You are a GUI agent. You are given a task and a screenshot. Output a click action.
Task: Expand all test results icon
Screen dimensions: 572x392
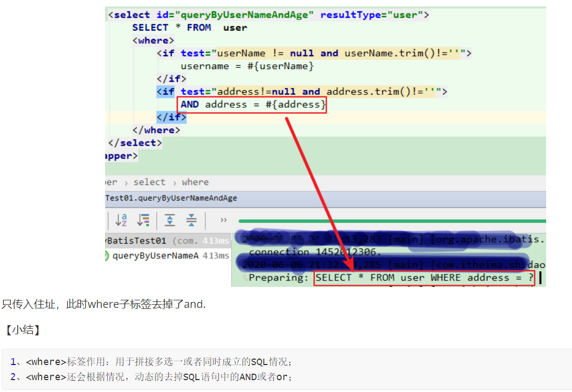[x=170, y=220]
